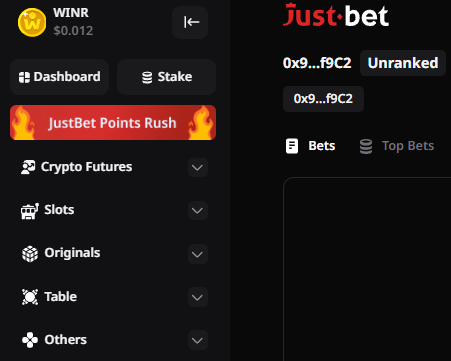451x361 pixels.
Task: Expand the Others section chevron
Action: tap(198, 340)
